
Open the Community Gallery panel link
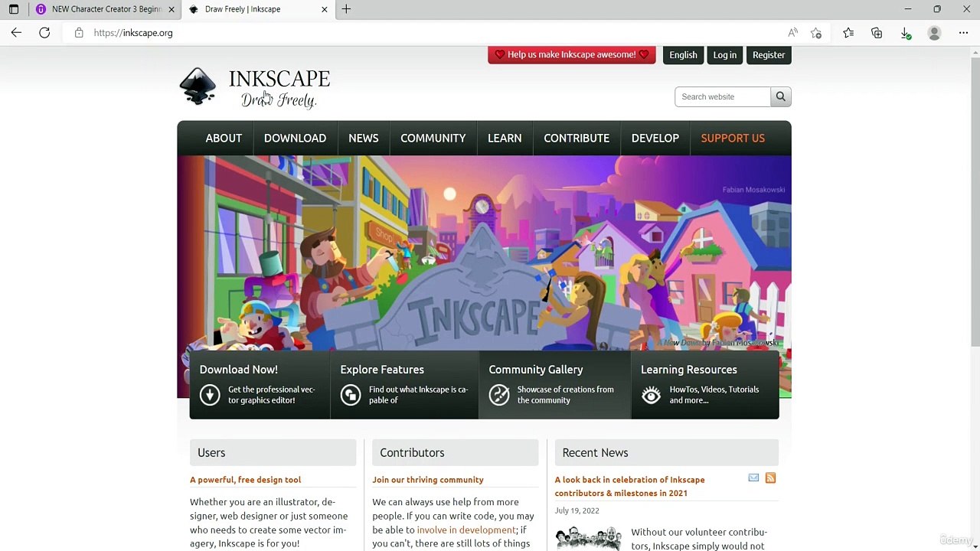coord(554,385)
